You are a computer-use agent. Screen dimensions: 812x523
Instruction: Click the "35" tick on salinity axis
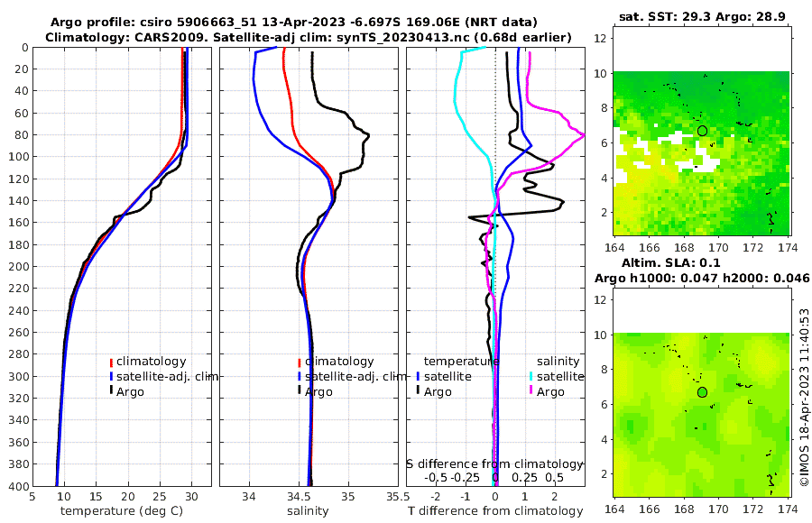click(x=348, y=497)
